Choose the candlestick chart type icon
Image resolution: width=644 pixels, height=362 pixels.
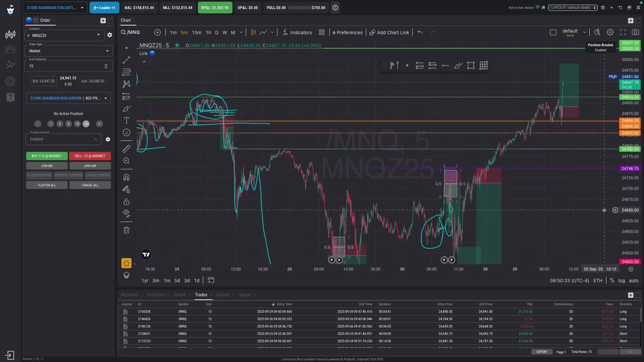tap(253, 32)
